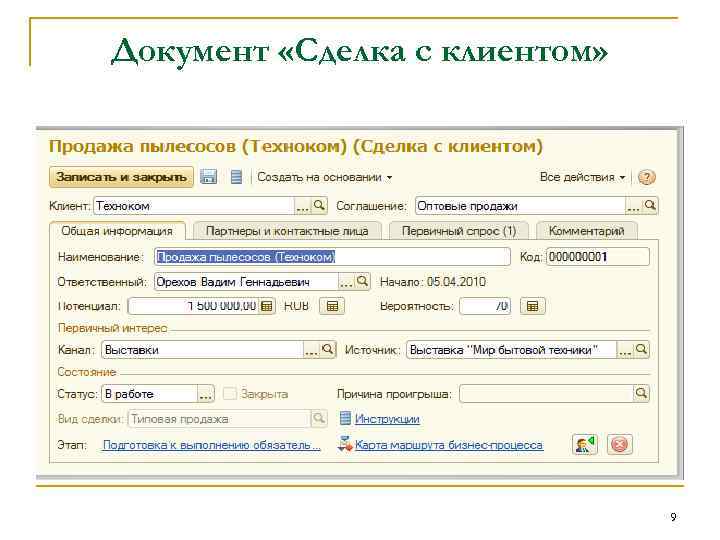The height and width of the screenshot is (540, 720).
Task: Click the Начало: 05.04.2010 date text
Action: pyautogui.click(x=433, y=281)
